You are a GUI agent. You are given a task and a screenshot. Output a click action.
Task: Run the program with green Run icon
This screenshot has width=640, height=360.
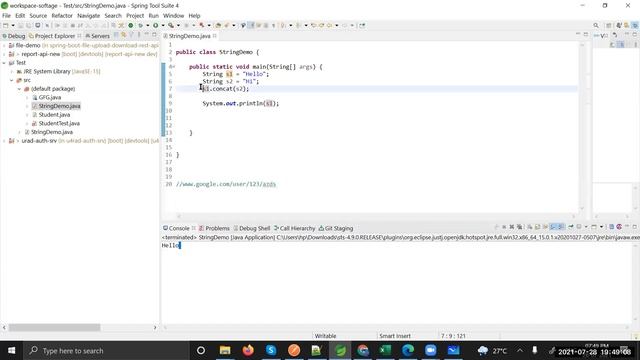[156, 25]
